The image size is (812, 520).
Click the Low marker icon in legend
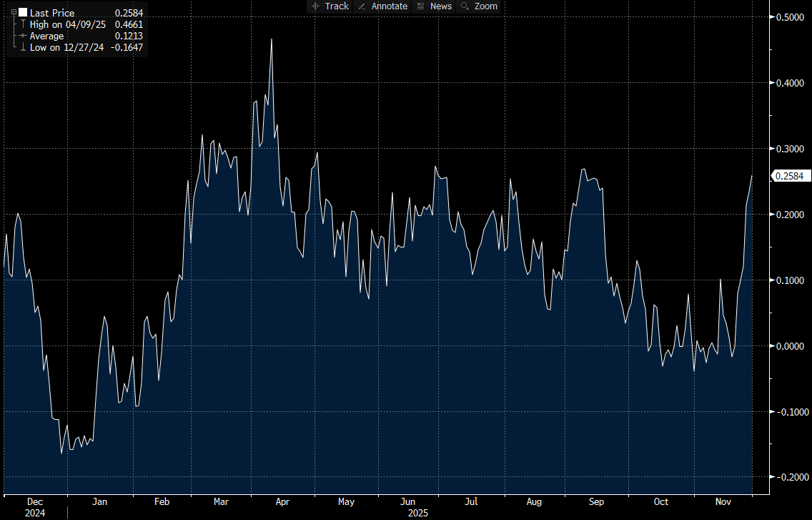click(x=23, y=47)
